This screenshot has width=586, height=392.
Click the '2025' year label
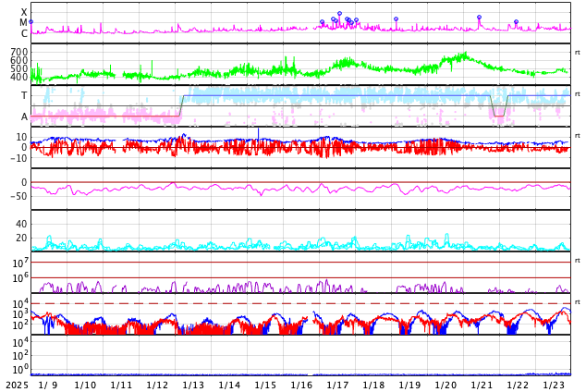pos(18,386)
